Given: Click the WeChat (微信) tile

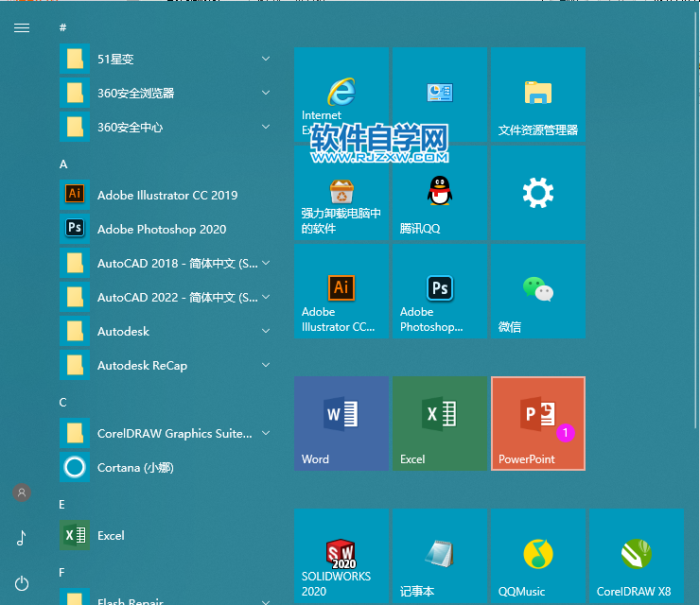Looking at the screenshot, I should pyautogui.click(x=537, y=291).
